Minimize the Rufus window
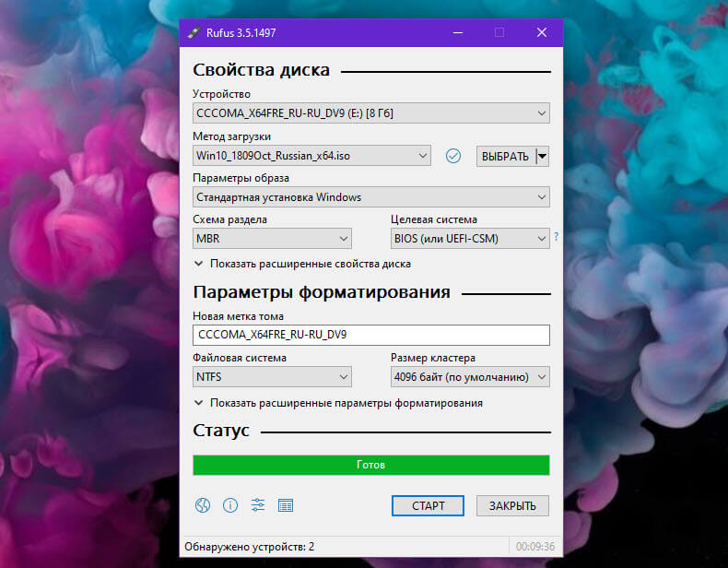Viewport: 728px width, 568px height. [458, 32]
